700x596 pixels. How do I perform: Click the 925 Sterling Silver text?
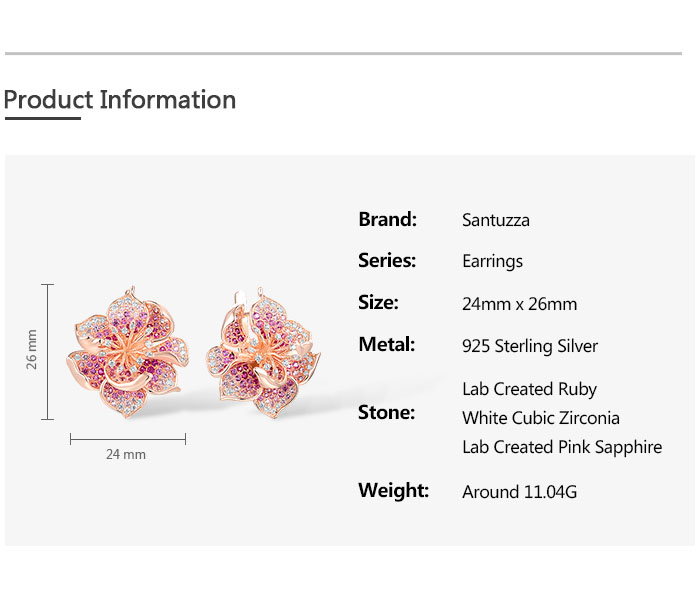pyautogui.click(x=530, y=346)
